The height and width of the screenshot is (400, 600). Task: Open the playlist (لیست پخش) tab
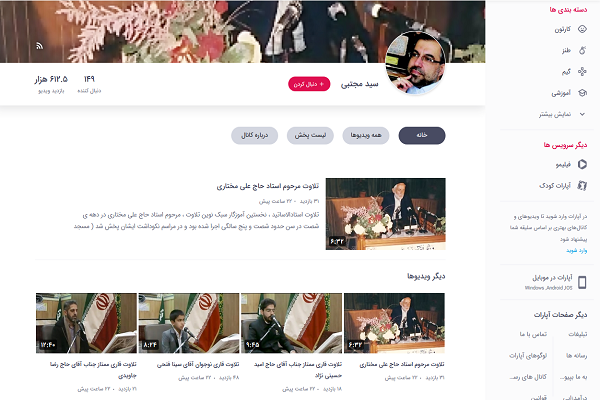(310, 136)
